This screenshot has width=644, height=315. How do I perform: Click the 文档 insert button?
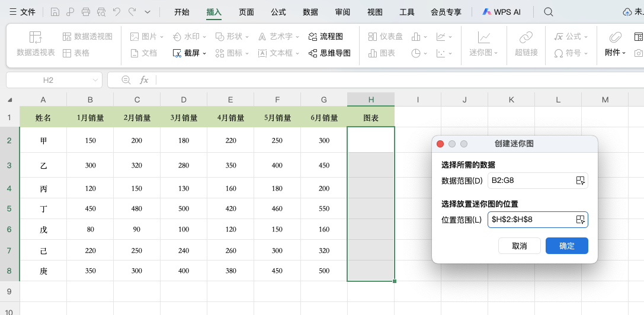143,53
